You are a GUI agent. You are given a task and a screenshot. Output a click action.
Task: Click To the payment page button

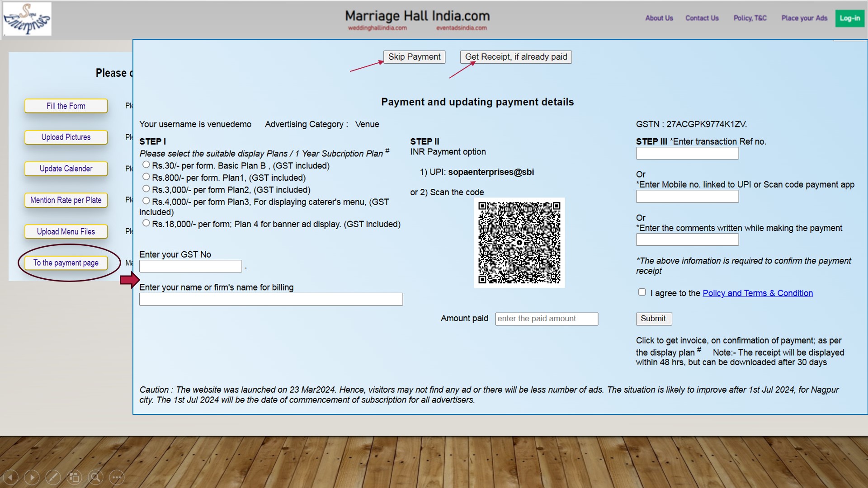[x=66, y=263]
